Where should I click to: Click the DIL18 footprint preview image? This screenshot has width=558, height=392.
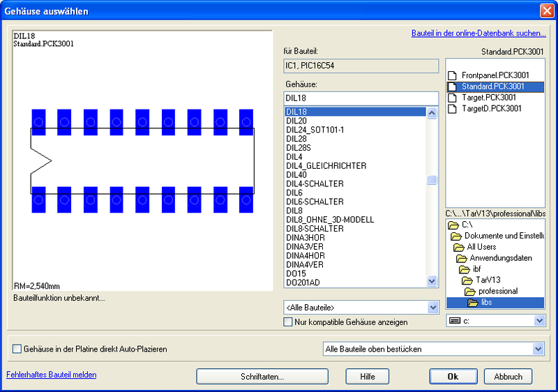coord(142,161)
